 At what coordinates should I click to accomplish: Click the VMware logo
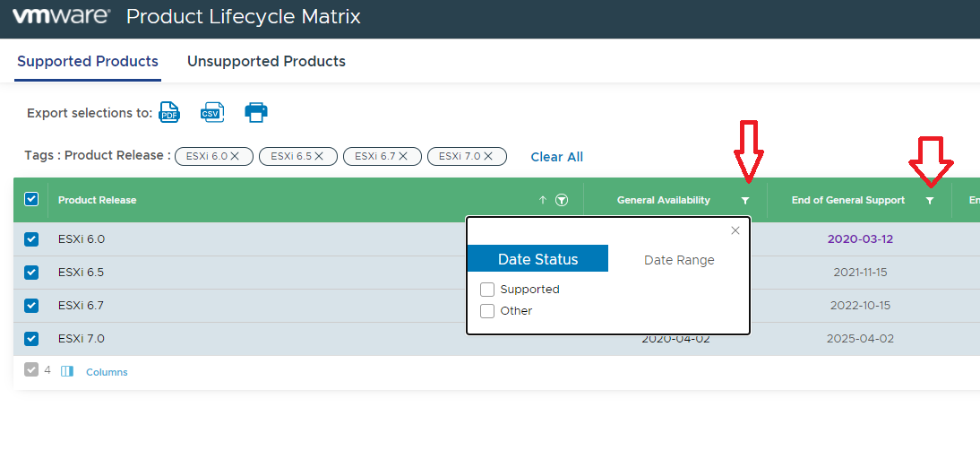tap(62, 16)
